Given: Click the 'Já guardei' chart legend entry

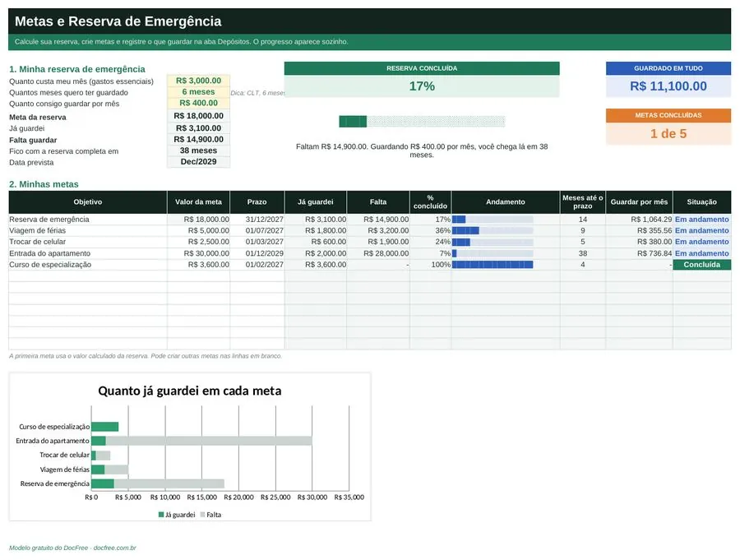Looking at the screenshot, I should (177, 515).
